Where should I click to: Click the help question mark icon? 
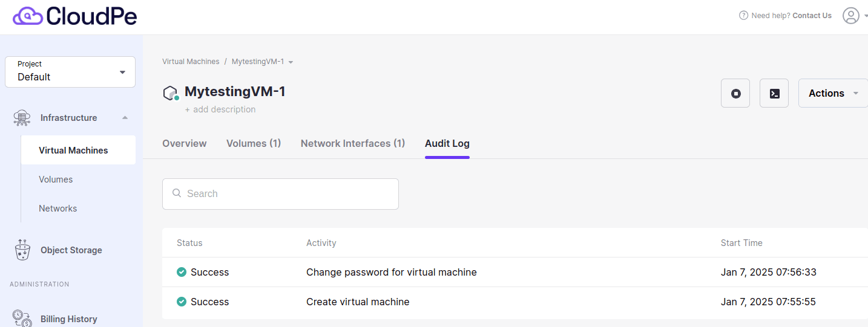point(743,16)
